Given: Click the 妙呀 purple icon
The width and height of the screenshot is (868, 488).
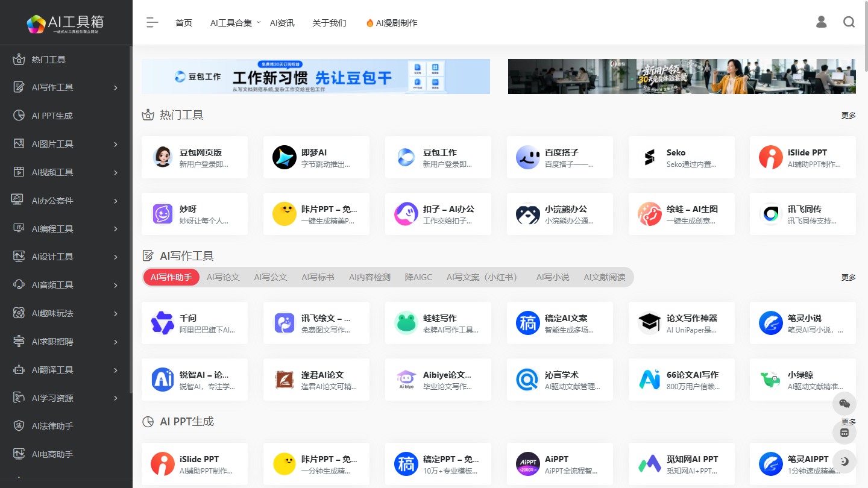Looking at the screenshot, I should click(x=163, y=214).
